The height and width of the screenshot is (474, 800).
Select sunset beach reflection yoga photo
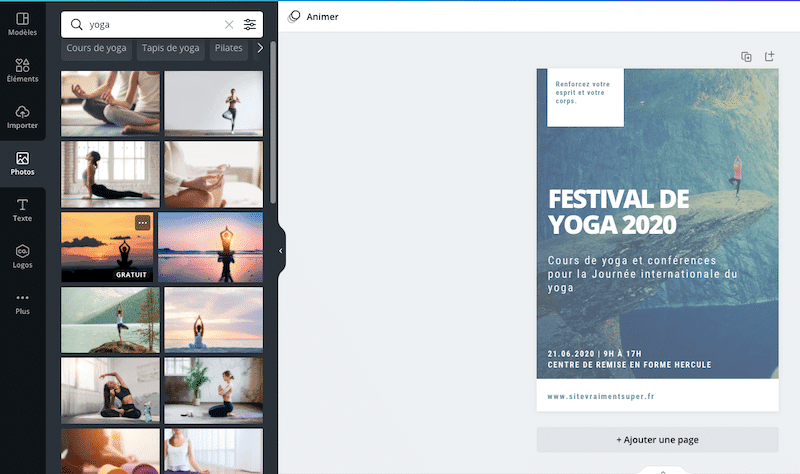point(211,247)
